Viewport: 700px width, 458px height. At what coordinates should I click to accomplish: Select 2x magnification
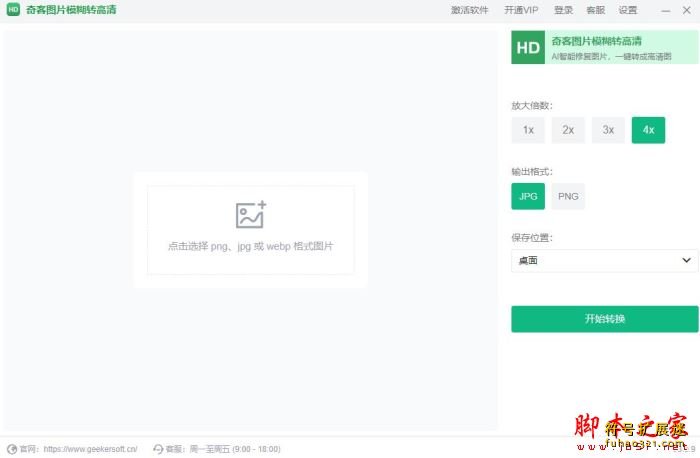tap(568, 130)
